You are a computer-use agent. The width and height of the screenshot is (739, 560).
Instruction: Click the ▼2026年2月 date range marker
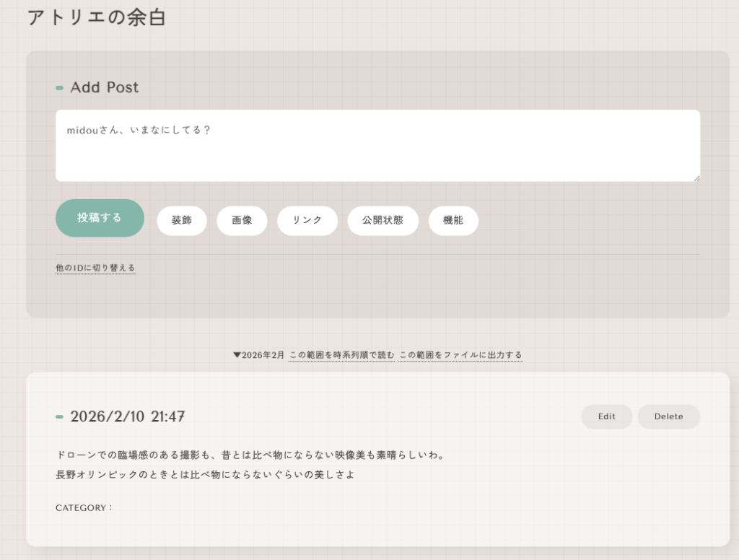[259, 355]
